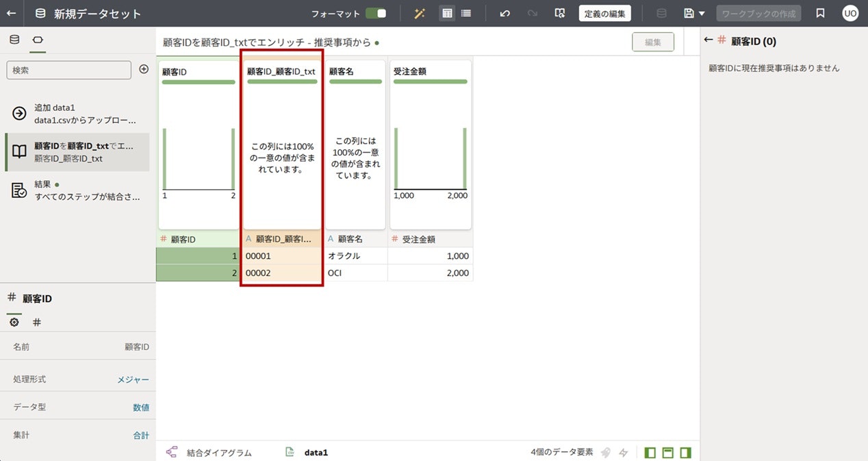
Task: Click the 受注金額 column header
Action: click(431, 239)
